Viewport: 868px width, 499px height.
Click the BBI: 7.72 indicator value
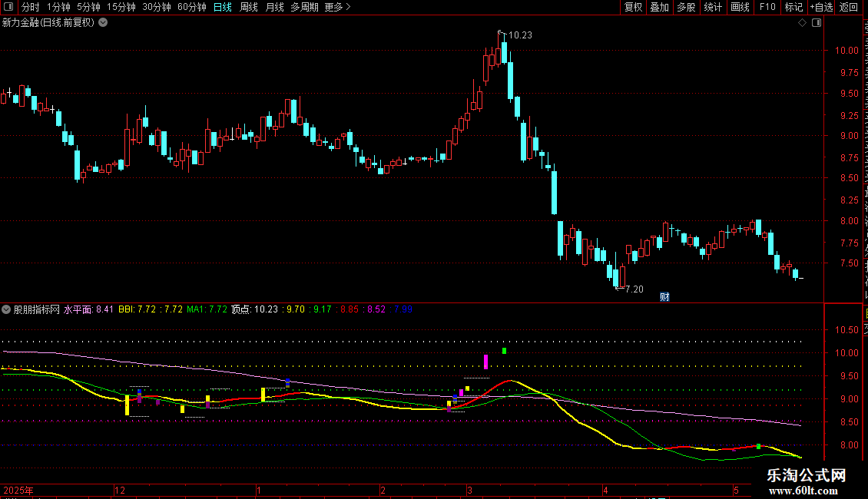(137, 310)
